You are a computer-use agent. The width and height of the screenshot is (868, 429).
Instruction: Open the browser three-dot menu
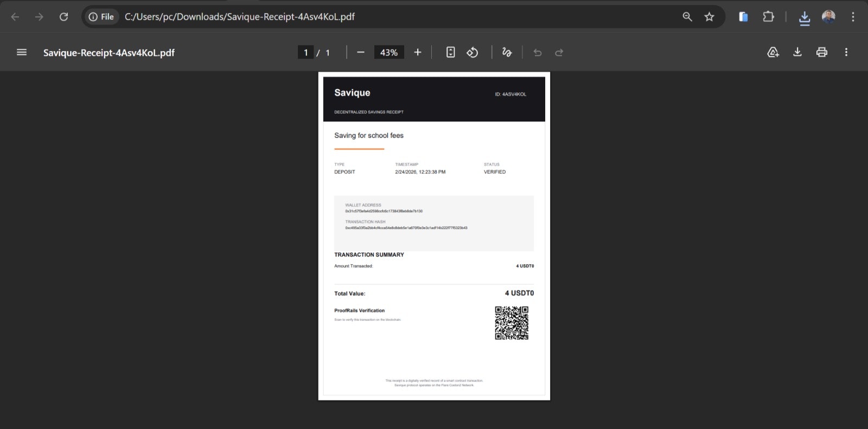tap(853, 17)
